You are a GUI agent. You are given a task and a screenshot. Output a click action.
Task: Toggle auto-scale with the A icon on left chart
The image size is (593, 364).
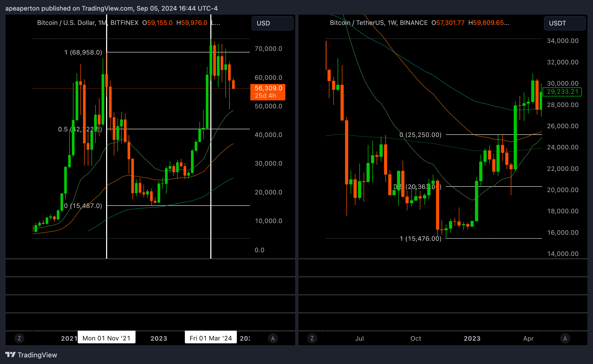click(273, 338)
